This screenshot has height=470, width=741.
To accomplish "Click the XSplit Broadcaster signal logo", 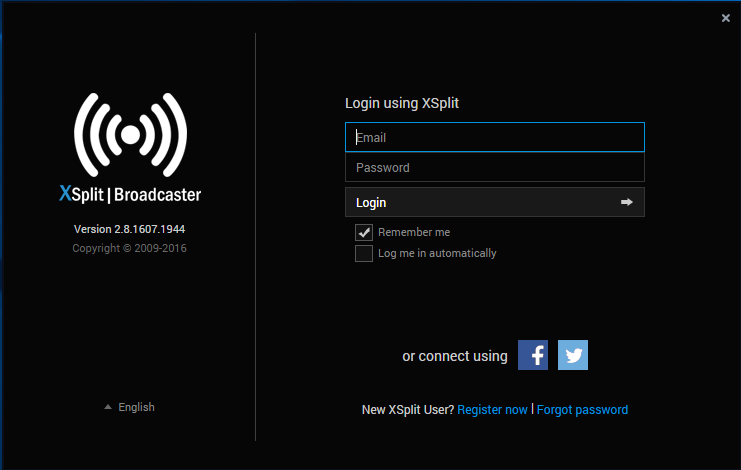I will [x=130, y=135].
